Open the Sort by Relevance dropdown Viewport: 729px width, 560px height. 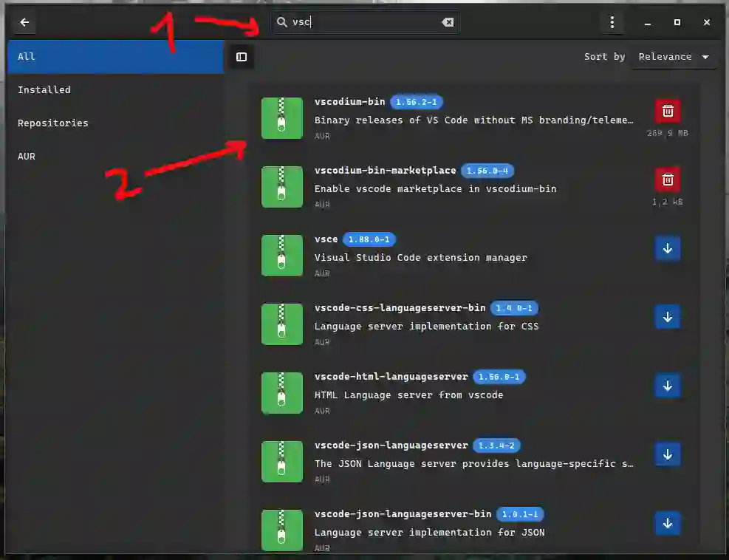674,57
